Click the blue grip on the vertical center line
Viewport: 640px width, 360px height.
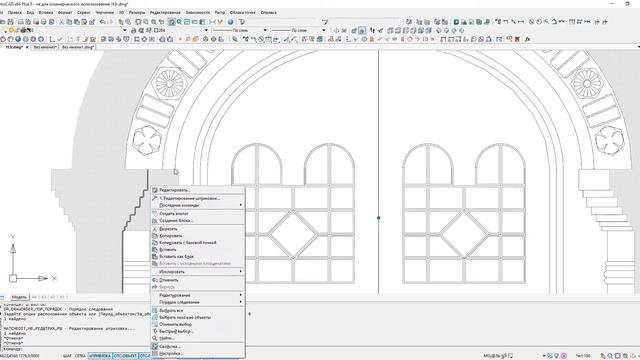tap(378, 218)
